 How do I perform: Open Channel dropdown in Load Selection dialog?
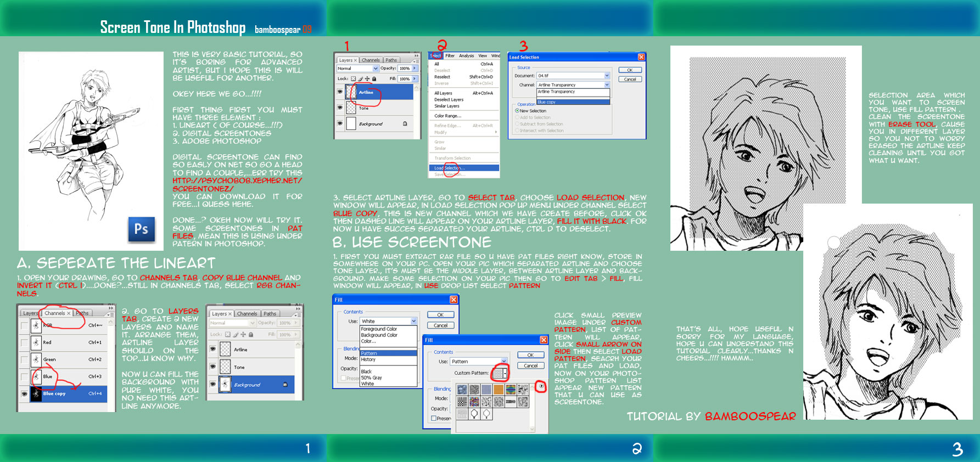pos(607,84)
